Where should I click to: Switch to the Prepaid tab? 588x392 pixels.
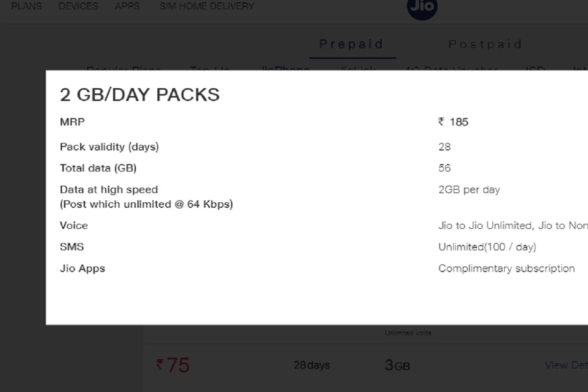(352, 44)
